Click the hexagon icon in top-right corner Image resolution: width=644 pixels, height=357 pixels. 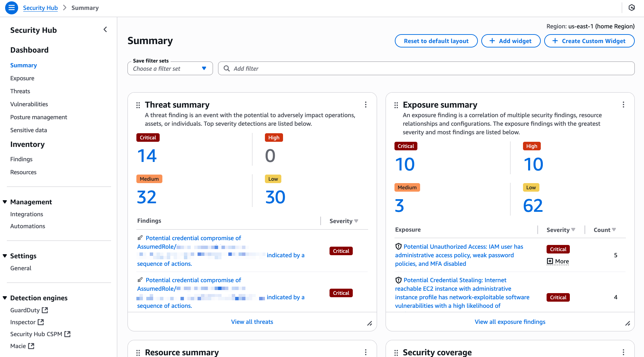pos(632,8)
